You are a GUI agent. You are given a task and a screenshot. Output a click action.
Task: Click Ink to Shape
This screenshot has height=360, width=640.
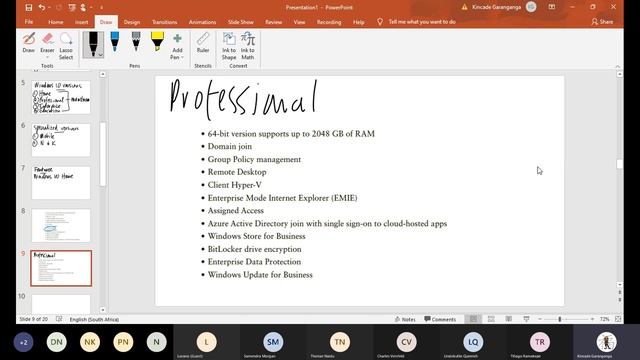pos(229,46)
